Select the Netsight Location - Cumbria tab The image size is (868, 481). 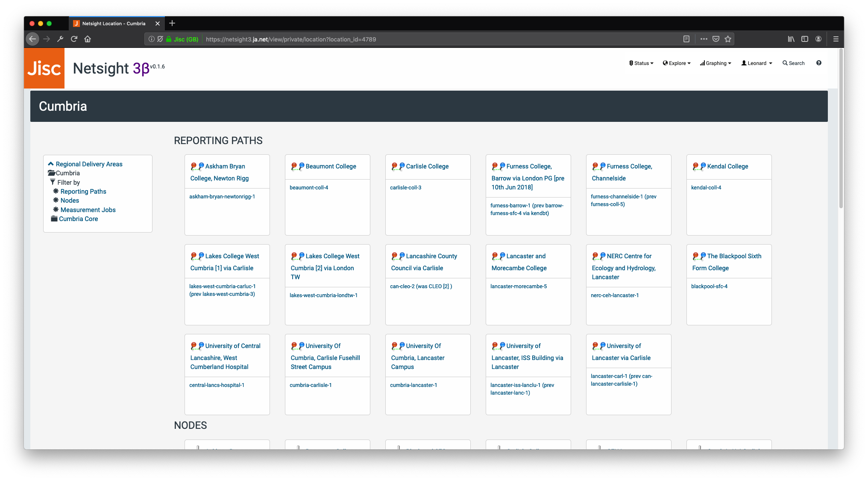click(x=116, y=24)
